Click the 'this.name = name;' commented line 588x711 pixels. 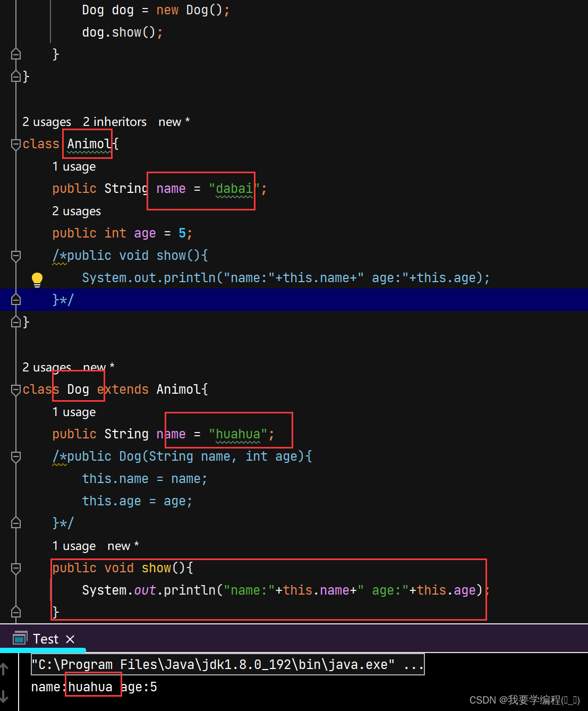[x=144, y=479]
